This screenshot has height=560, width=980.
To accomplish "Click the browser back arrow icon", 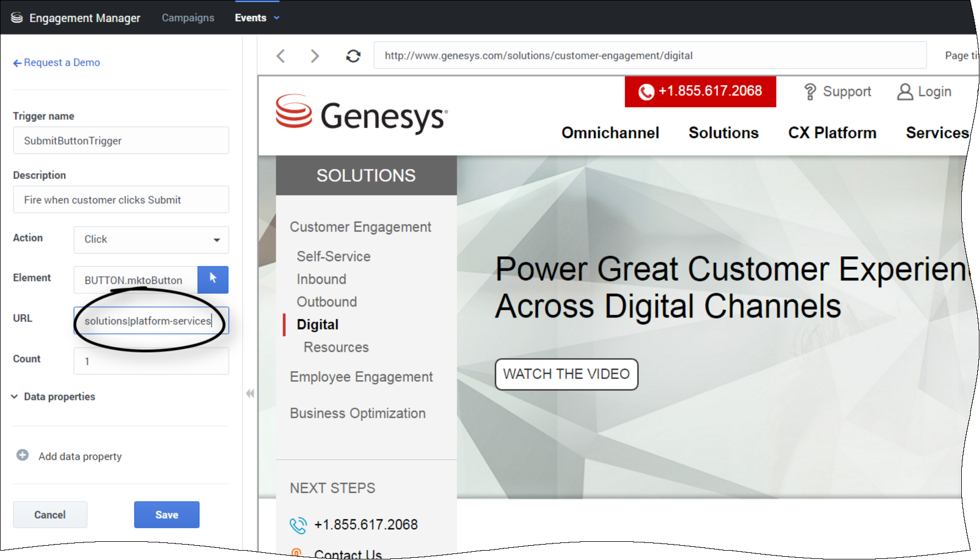I will [x=281, y=56].
